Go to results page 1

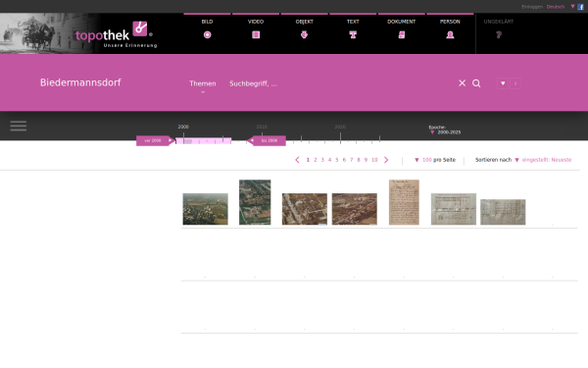click(308, 160)
